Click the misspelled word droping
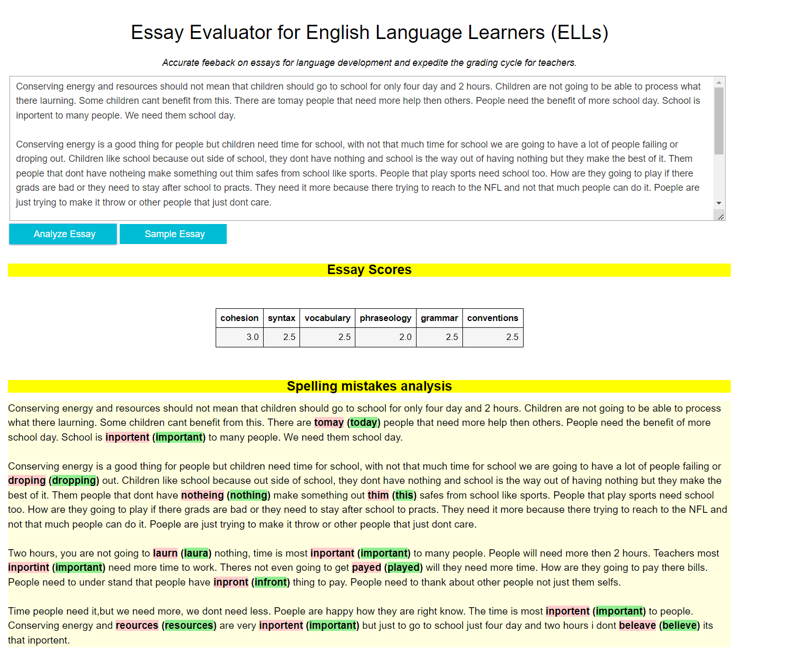This screenshot has width=812, height=652. point(27,481)
